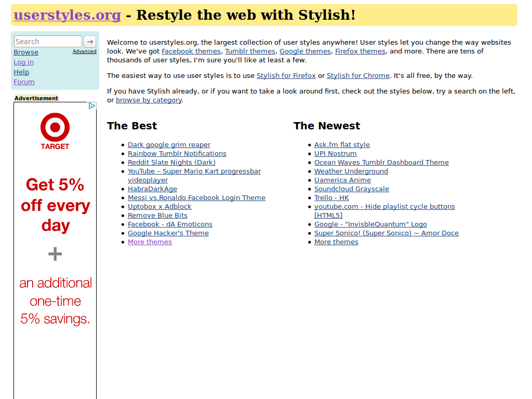Open Google themes link
Viewport: 532px width, 399px height.
(305, 51)
